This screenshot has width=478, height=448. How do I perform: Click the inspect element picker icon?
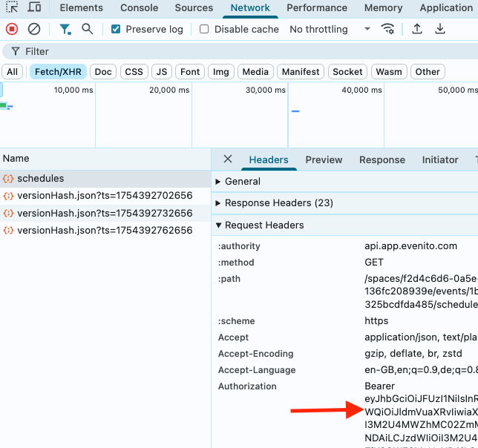(12, 7)
